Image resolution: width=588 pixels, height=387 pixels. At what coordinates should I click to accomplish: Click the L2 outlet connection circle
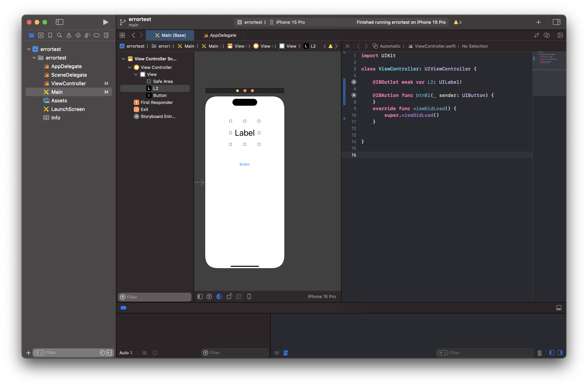click(354, 82)
